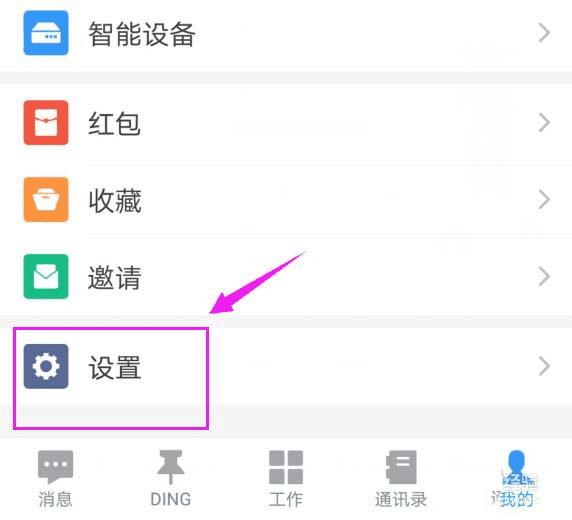Image resolution: width=572 pixels, height=520 pixels.
Task: Open the 消息 chat bubble tab
Action: [55, 479]
